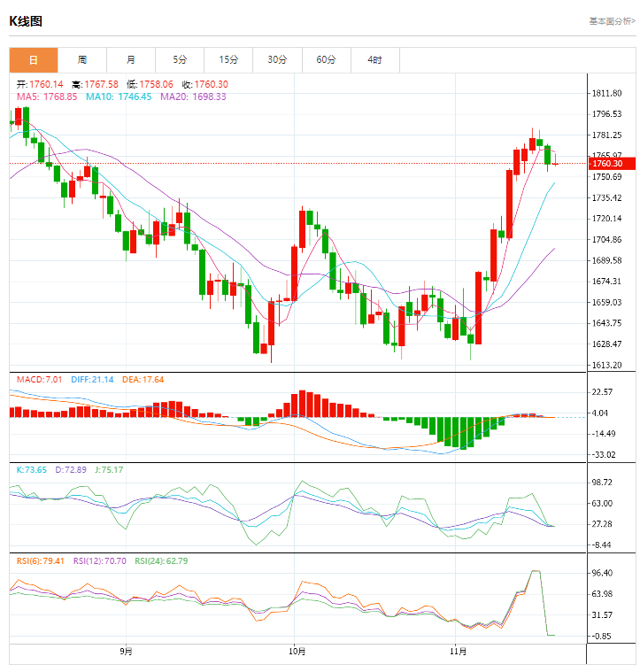Click the 1704.86 price axis label
This screenshot has width=640, height=672.
click(606, 240)
